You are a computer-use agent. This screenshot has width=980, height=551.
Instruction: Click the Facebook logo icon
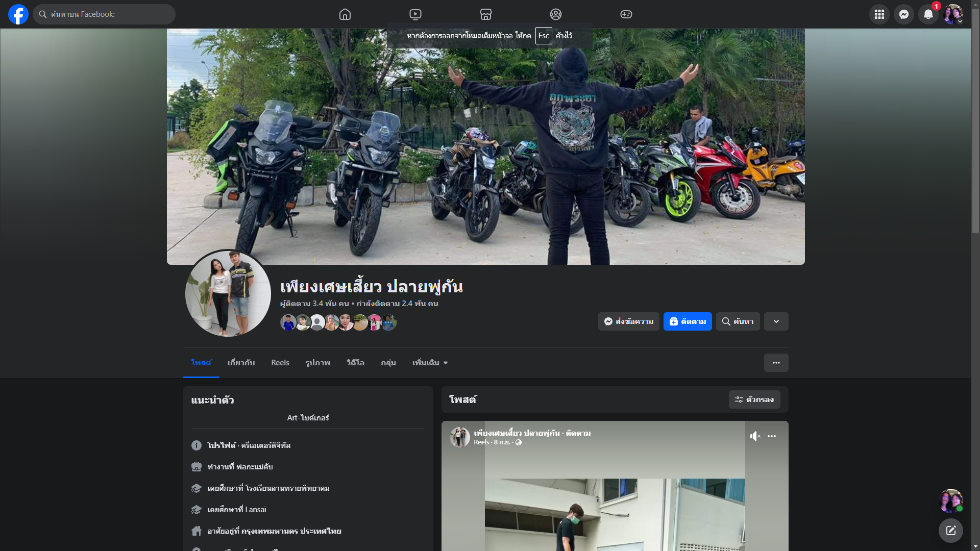coord(18,14)
